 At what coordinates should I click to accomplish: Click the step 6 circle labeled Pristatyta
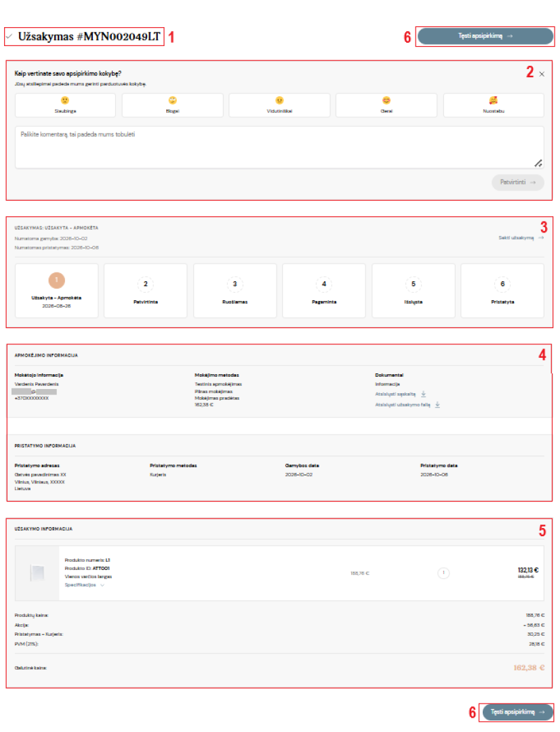click(x=502, y=284)
